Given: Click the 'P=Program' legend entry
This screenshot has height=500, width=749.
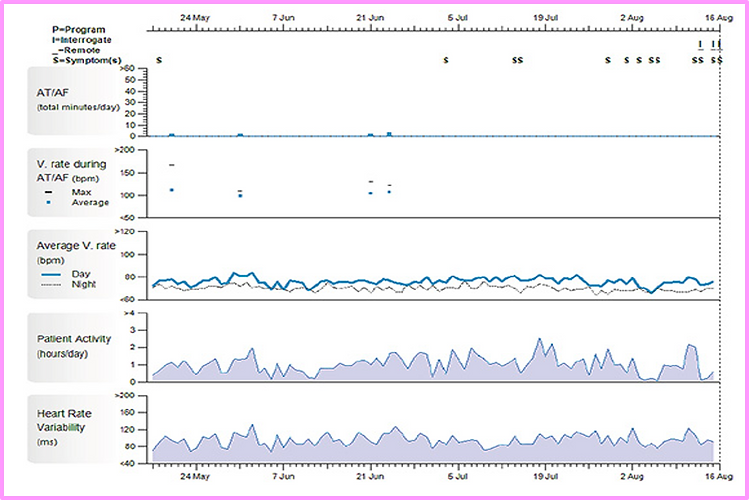Looking at the screenshot, I should [x=79, y=30].
